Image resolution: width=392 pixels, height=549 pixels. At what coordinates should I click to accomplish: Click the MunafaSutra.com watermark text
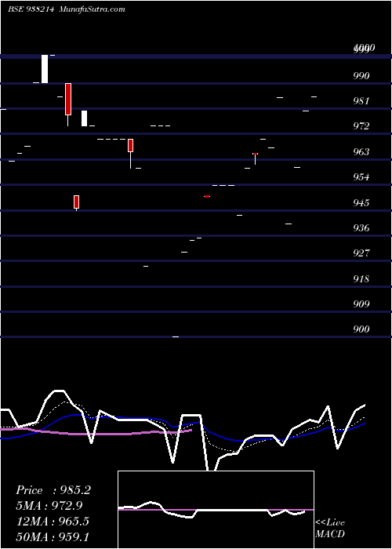click(x=92, y=9)
